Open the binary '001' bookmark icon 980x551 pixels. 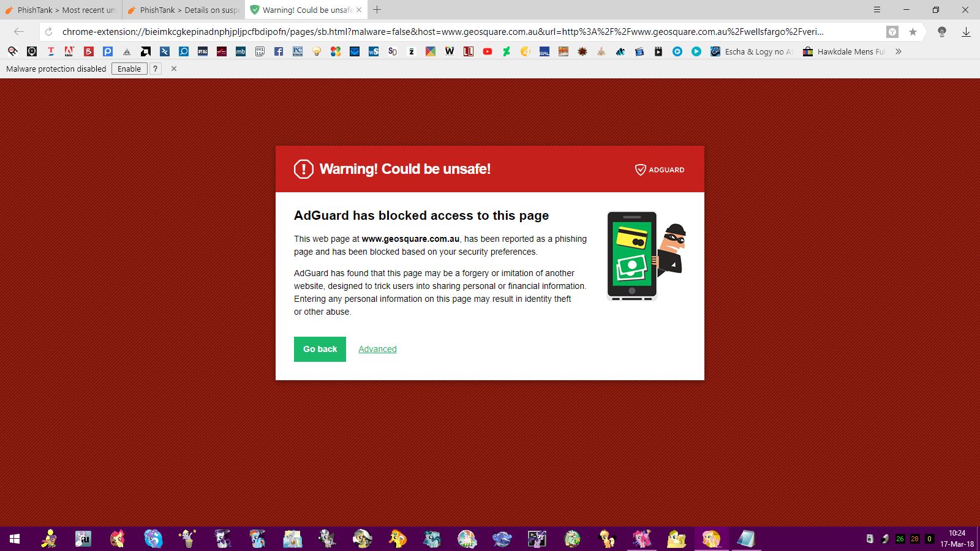[x=260, y=51]
